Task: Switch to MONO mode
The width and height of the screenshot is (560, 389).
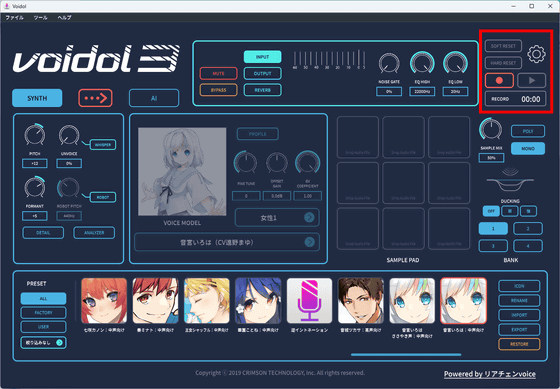Action: [x=528, y=148]
